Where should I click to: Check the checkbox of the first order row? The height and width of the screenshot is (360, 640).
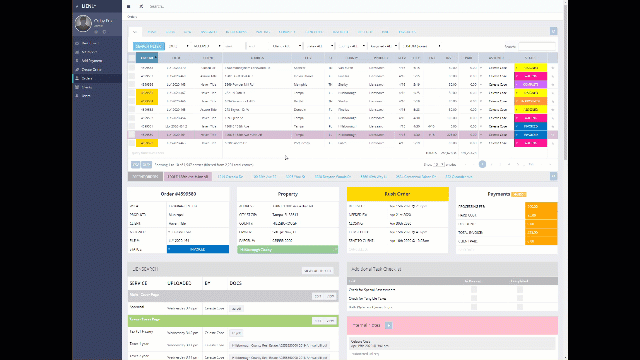(132, 68)
